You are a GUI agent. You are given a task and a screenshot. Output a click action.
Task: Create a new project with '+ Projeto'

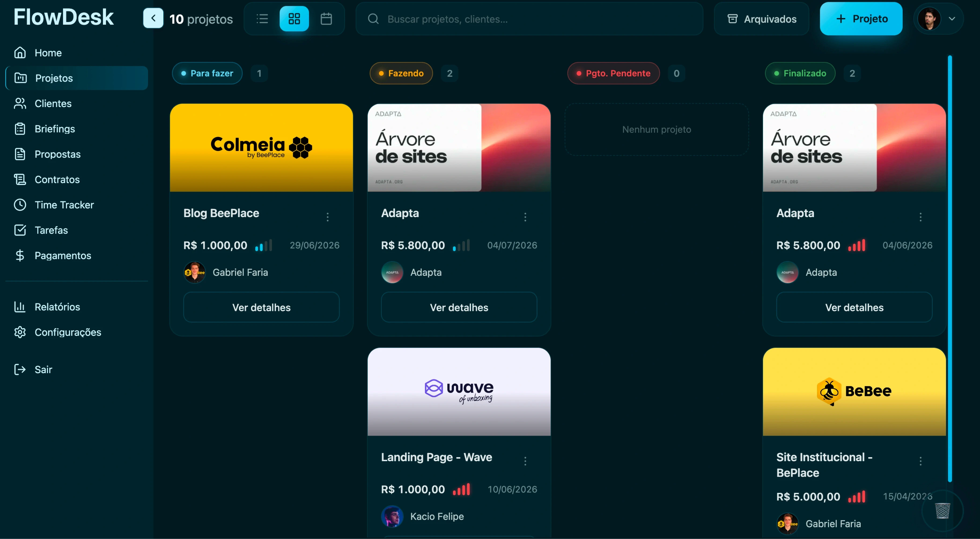(x=861, y=19)
